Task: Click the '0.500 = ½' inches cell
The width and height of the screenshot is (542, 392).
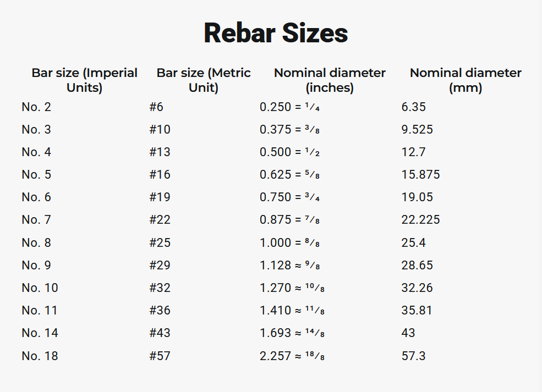Action: coord(289,152)
